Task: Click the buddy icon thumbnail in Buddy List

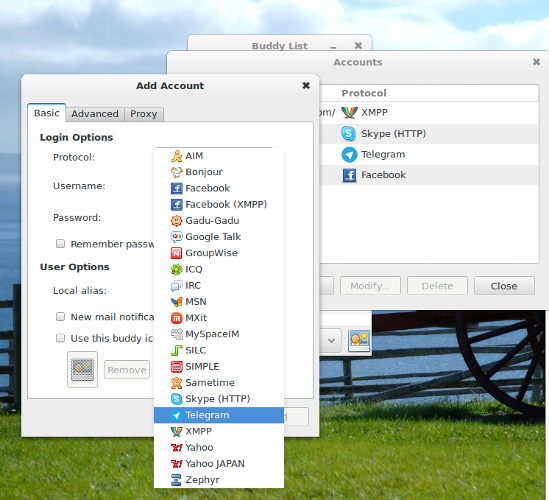Action: point(359,340)
